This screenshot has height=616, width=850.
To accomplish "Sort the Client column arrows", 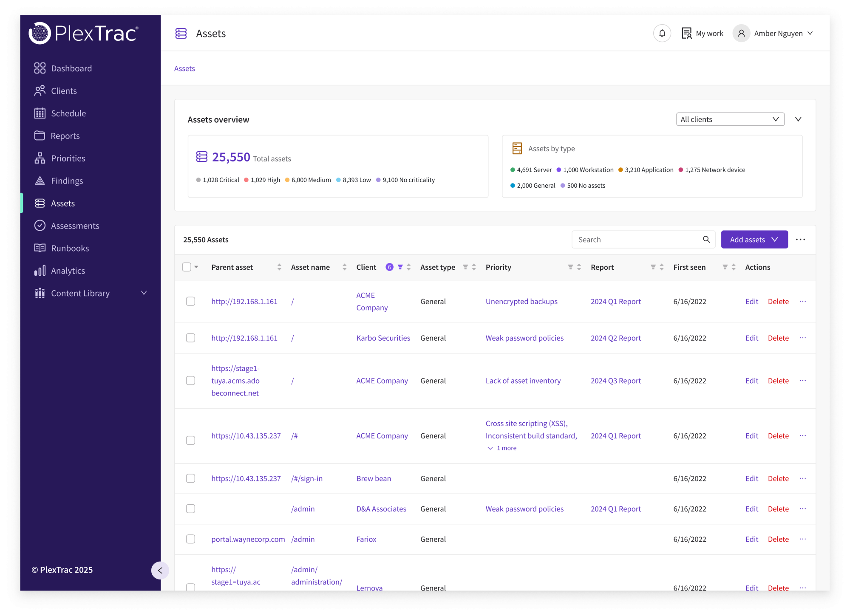I will [x=408, y=267].
